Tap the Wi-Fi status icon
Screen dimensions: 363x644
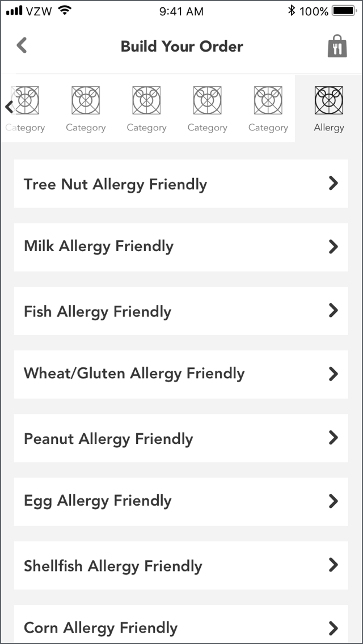coord(65,11)
